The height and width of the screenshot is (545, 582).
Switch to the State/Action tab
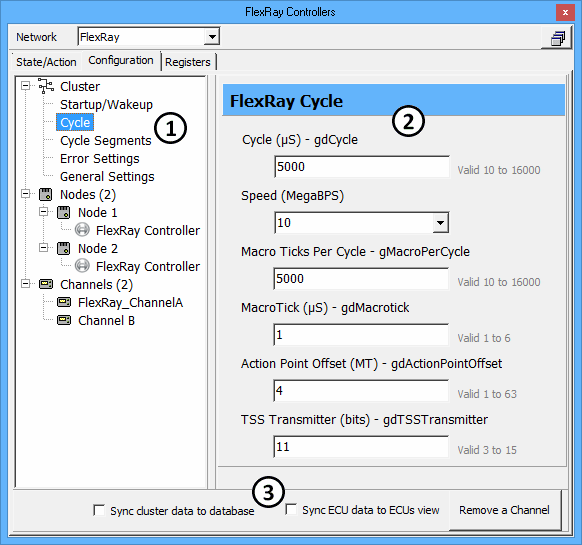[x=46, y=62]
